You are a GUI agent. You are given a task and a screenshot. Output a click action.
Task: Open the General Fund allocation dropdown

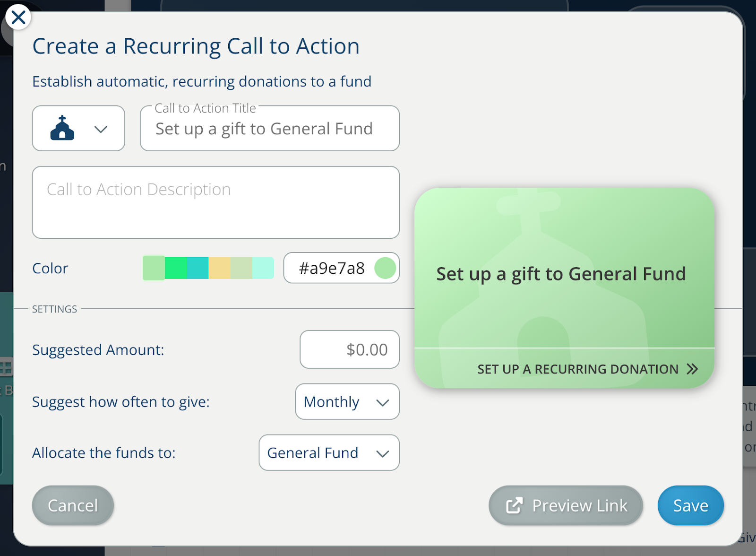[x=329, y=453]
